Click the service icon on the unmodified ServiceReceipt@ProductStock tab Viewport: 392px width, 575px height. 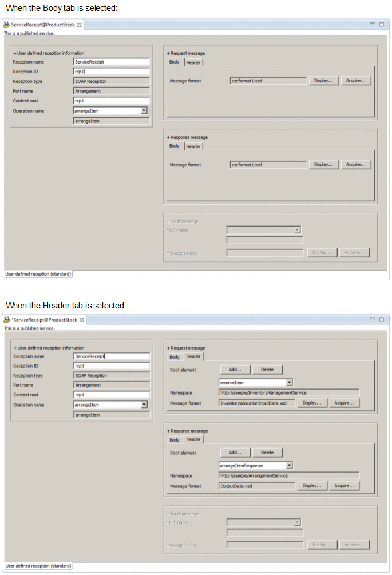pos(6,25)
